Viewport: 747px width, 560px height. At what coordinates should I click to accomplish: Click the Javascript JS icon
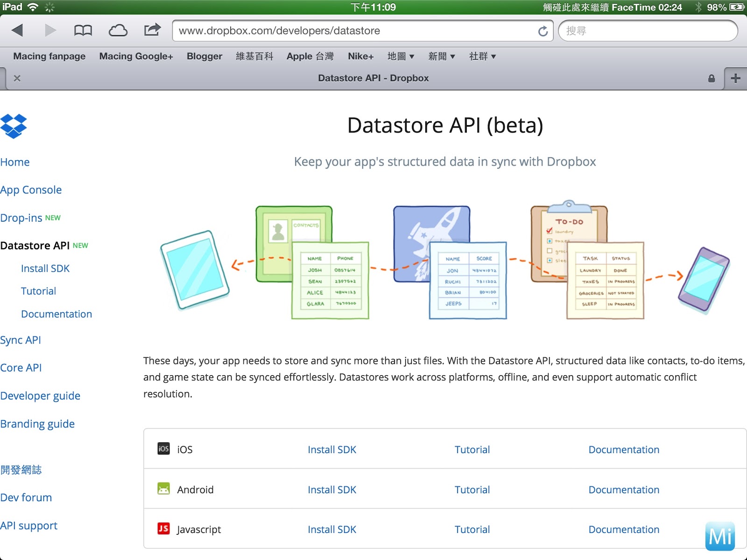point(163,529)
